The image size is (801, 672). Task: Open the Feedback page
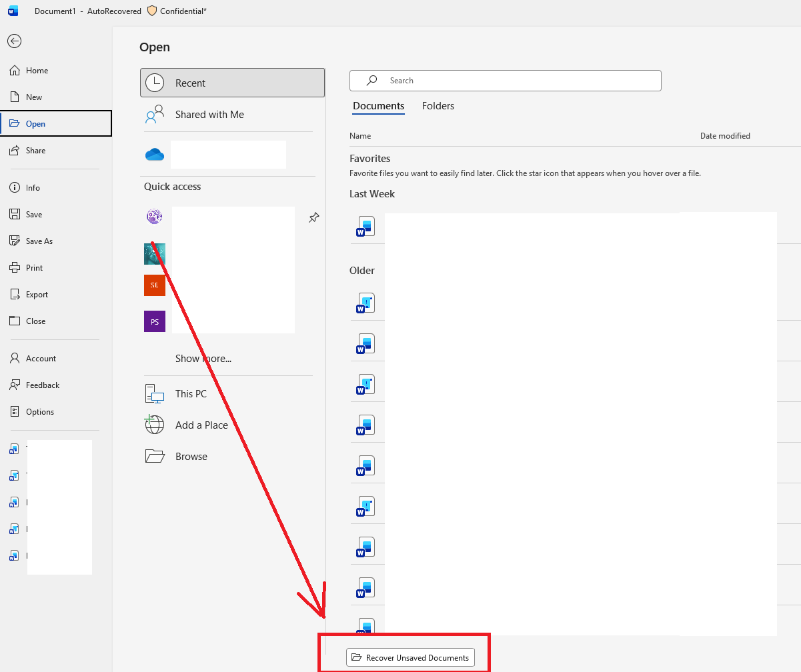pos(56,385)
